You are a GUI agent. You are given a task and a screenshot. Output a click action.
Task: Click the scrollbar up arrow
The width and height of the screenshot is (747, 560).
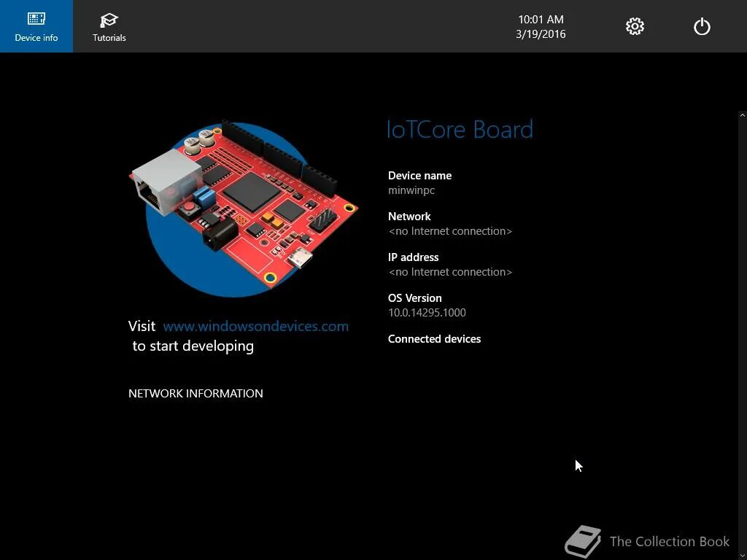click(x=742, y=114)
